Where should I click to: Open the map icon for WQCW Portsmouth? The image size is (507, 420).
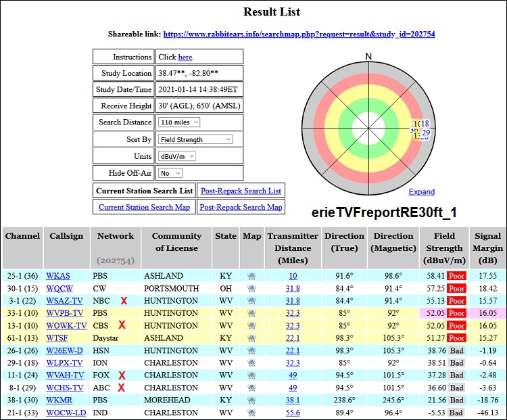point(251,288)
